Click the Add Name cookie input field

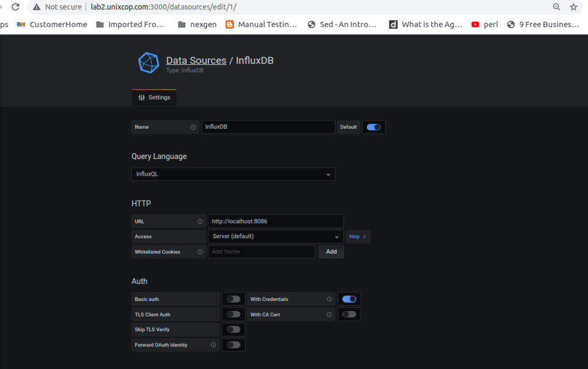pyautogui.click(x=261, y=252)
